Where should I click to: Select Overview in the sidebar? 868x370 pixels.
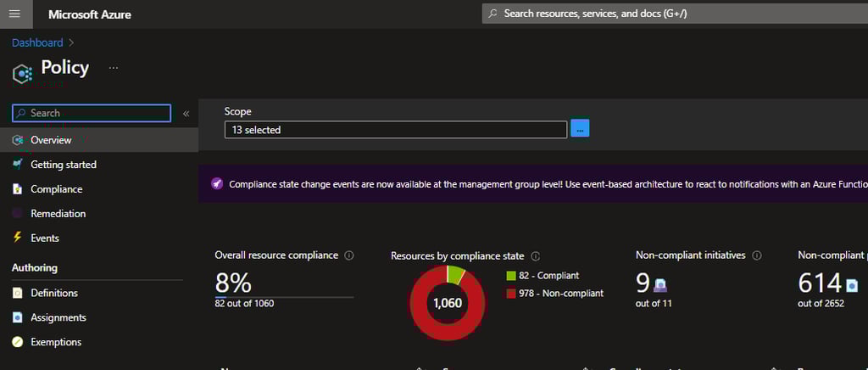click(x=99, y=140)
